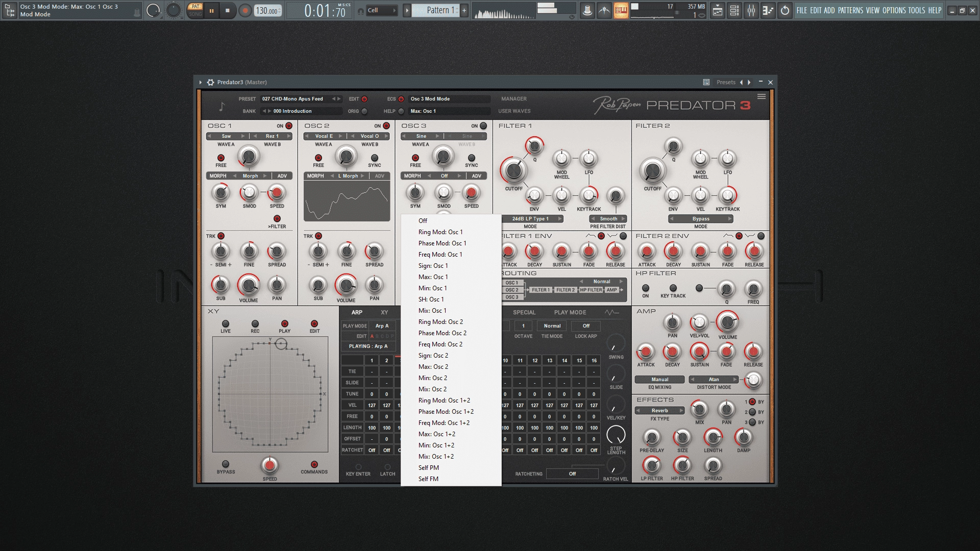Toggle typing keyboard to piano icon
Viewport: 980px width, 551px height.
click(x=621, y=10)
